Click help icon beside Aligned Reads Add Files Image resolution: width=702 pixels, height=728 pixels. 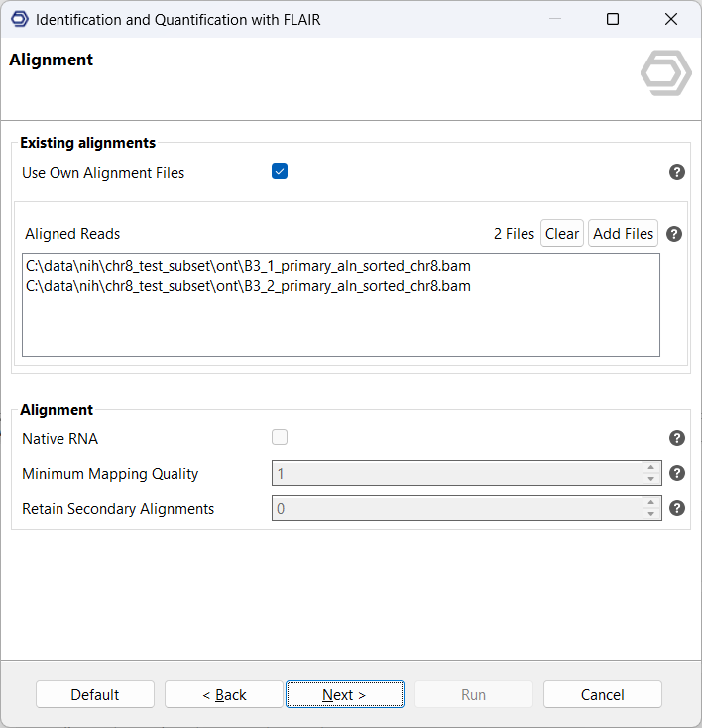674,234
